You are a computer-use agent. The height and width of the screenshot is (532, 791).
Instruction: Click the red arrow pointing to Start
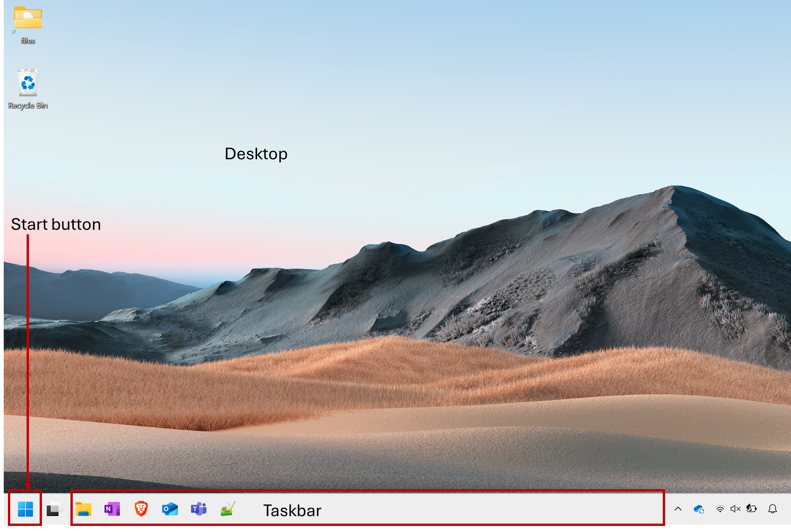[28, 364]
